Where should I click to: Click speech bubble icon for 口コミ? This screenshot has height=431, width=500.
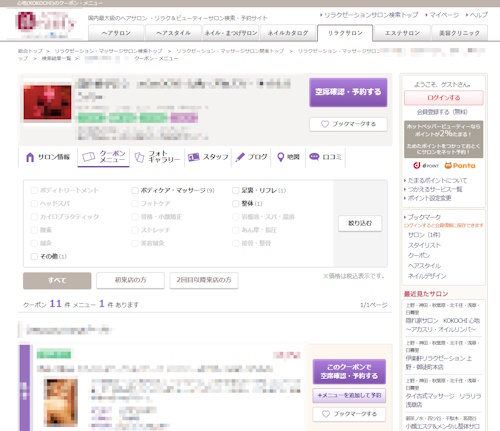pyautogui.click(x=314, y=157)
